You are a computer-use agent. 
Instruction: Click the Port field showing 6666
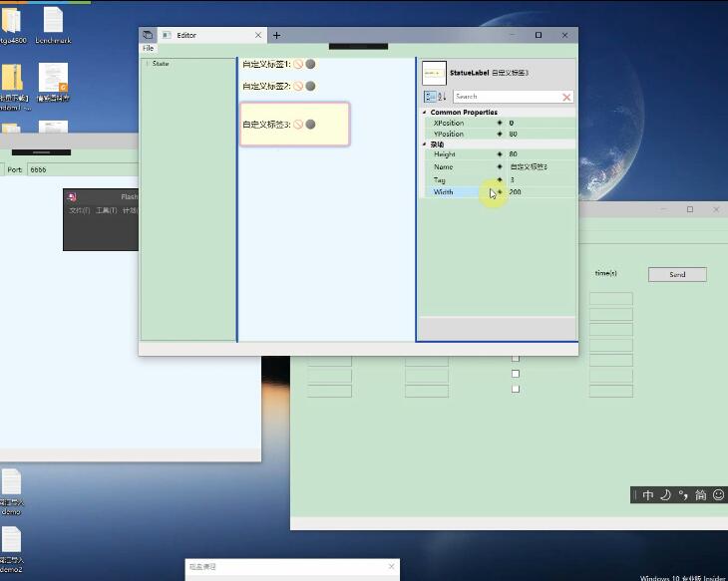pos(83,169)
